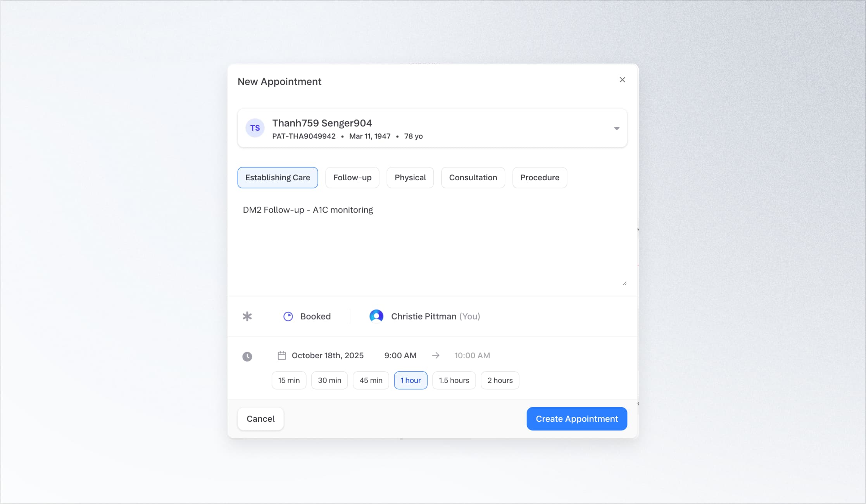Select the Follow-up appointment type
This screenshot has width=866, height=504.
352,178
